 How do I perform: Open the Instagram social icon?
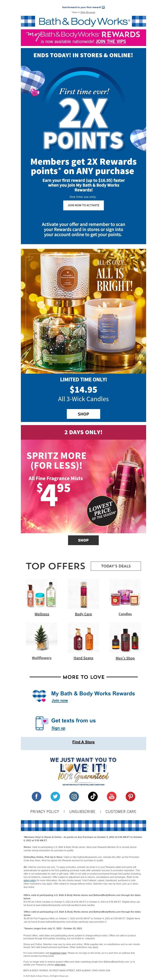point(74,796)
